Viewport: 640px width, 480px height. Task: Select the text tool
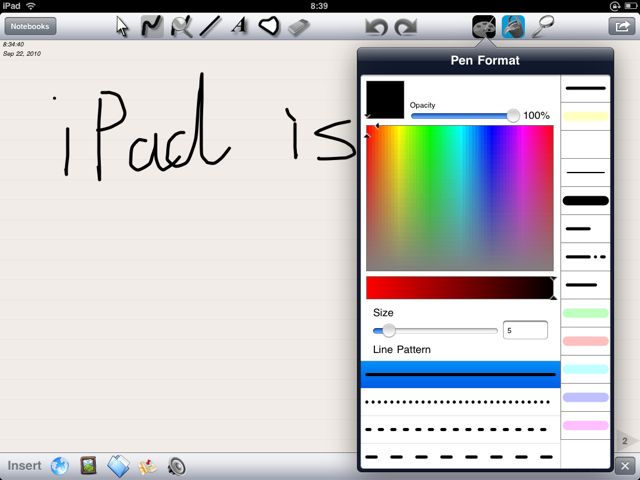(x=239, y=26)
